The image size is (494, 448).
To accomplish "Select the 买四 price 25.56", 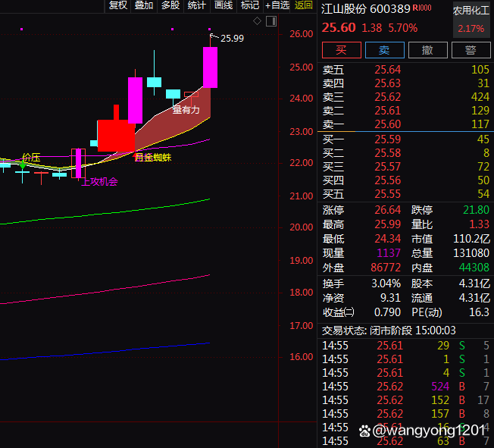I will tap(387, 180).
